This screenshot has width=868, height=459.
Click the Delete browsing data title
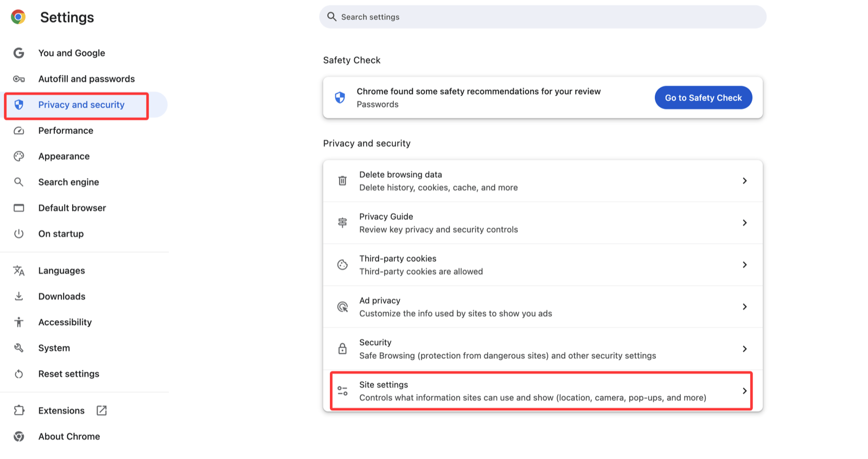[x=400, y=174]
